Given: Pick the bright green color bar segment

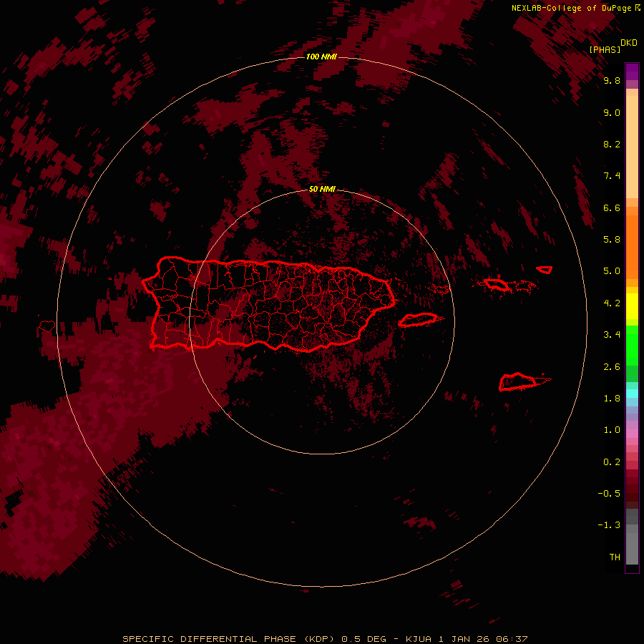Looking at the screenshot, I should coord(632,345).
